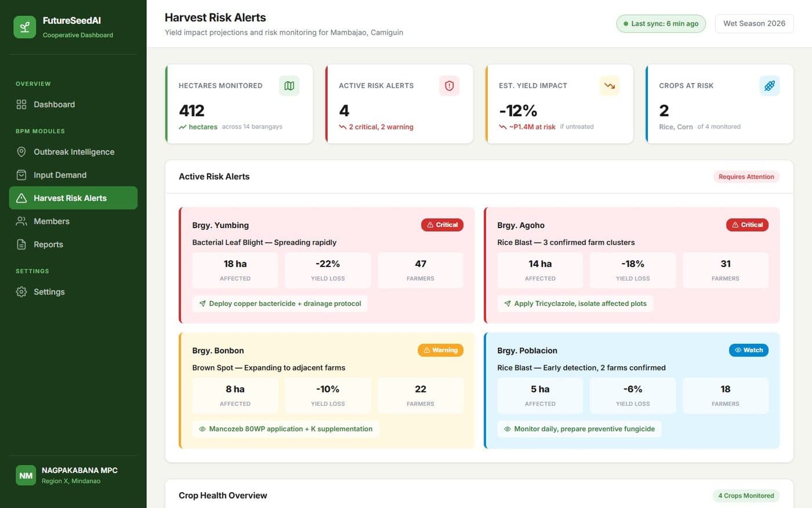The width and height of the screenshot is (812, 508).
Task: Click the Watch badge on Brgy. Poblacion
Action: 749,350
